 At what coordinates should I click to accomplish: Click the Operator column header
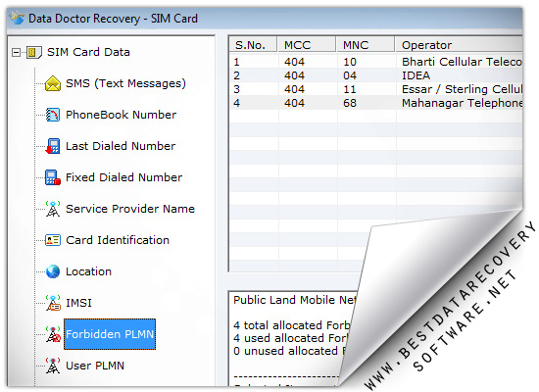[459, 45]
